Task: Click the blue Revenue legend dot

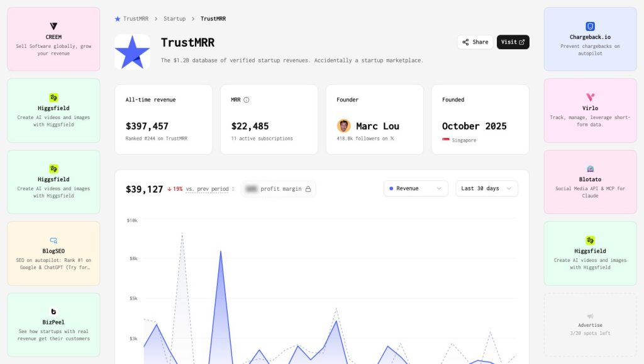Action: click(391, 188)
